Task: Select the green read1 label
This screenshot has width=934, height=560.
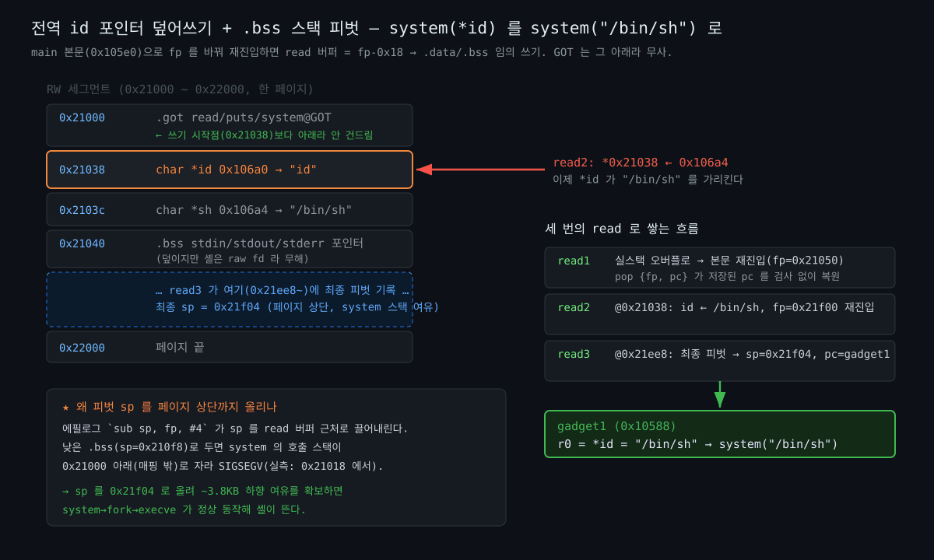Action: click(574, 261)
